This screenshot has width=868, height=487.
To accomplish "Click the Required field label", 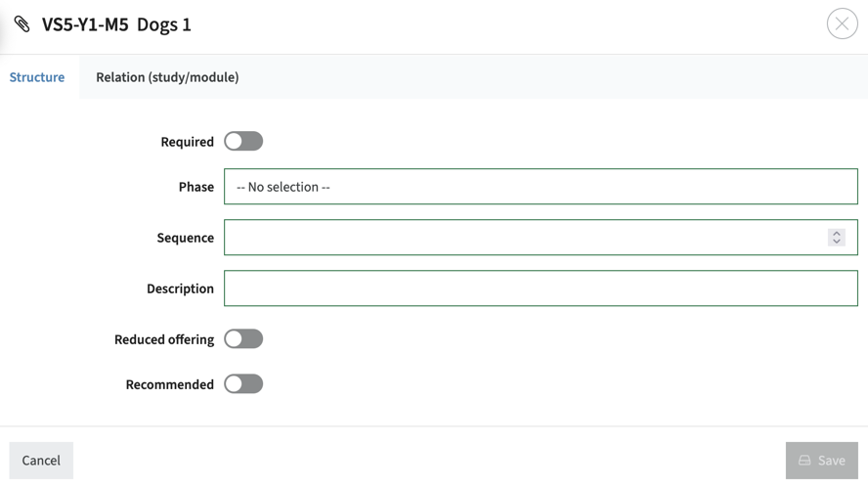I will pyautogui.click(x=187, y=142).
